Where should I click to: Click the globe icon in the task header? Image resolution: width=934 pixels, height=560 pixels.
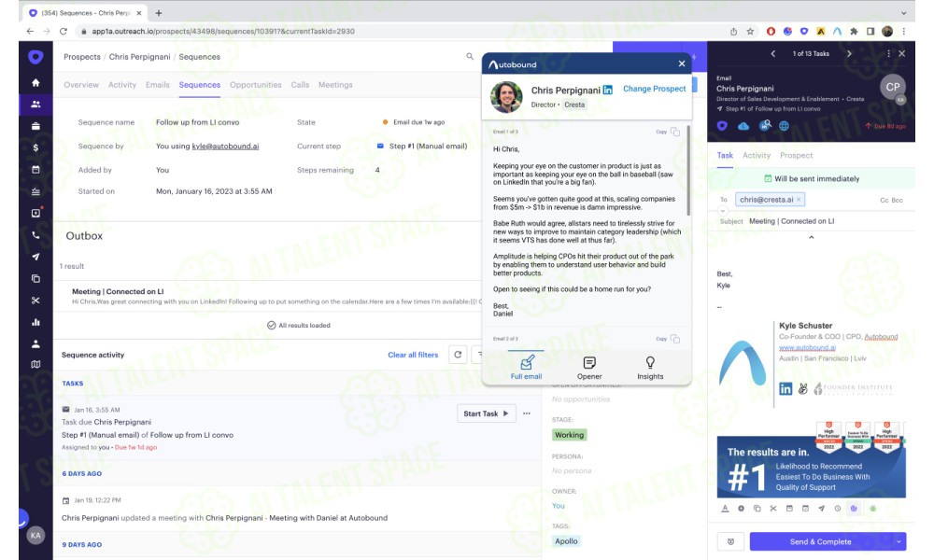784,126
